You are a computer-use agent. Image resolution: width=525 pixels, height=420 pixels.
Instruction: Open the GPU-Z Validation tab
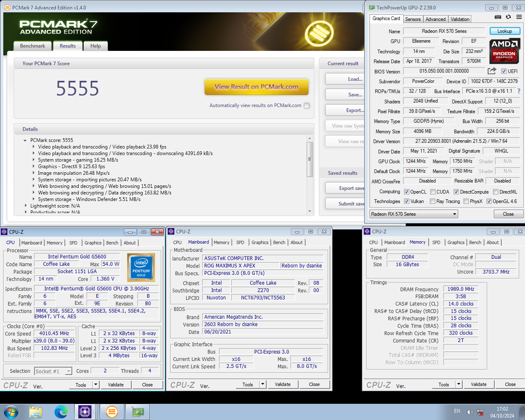460,19
